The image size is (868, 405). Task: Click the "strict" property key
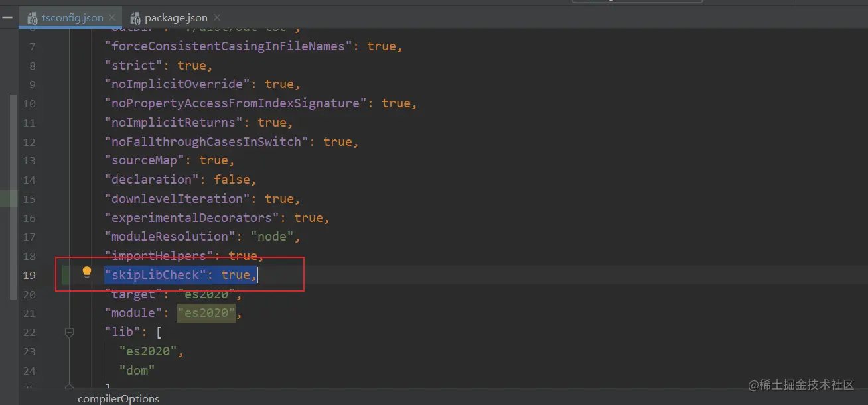133,66
